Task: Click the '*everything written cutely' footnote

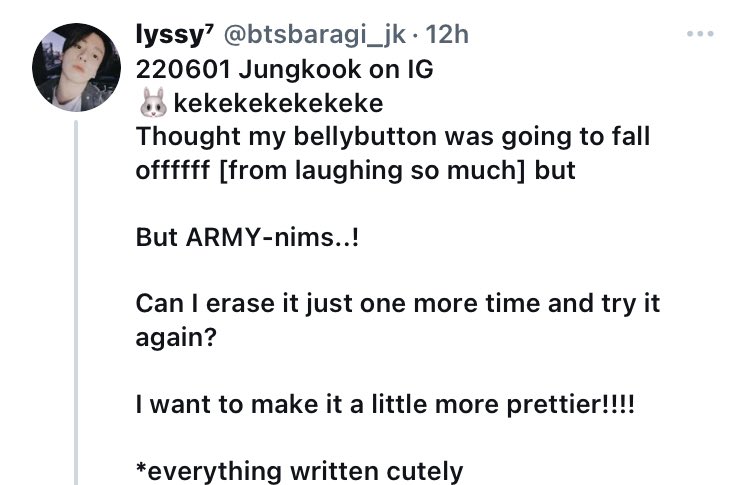Action: click(x=299, y=472)
